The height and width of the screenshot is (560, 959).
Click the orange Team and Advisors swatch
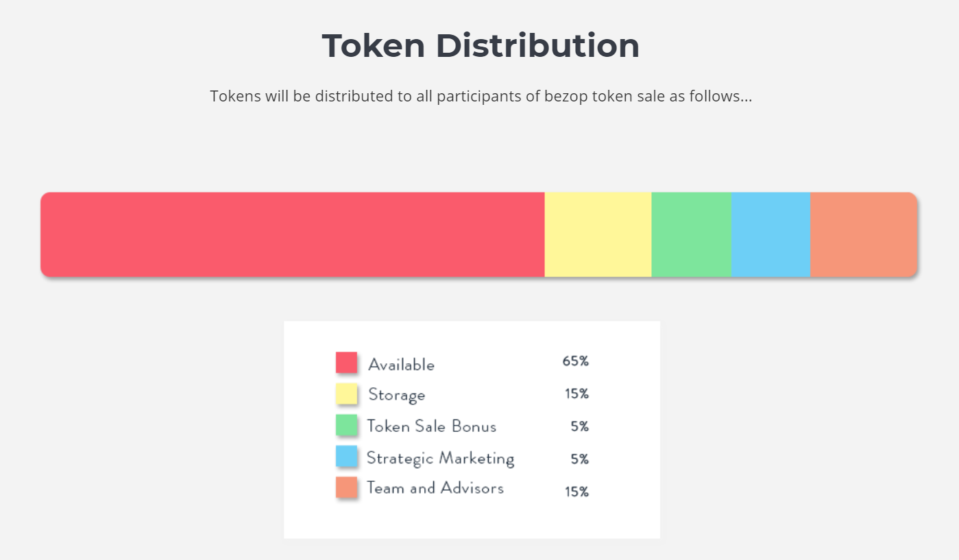346,488
